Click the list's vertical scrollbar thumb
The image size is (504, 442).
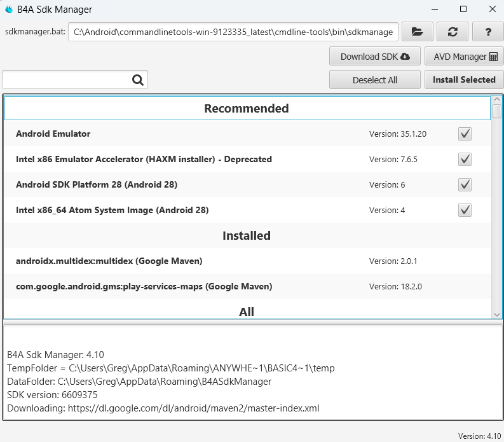(496, 110)
